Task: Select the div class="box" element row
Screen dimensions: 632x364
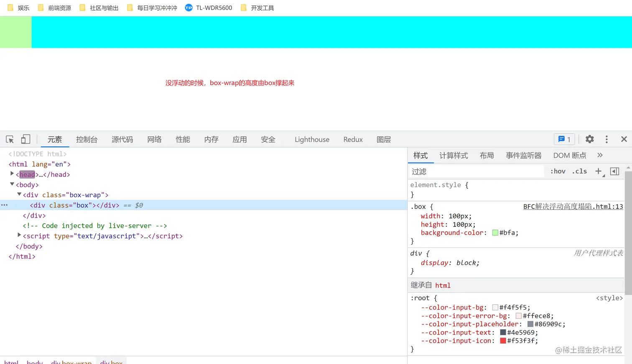Action: (204, 205)
